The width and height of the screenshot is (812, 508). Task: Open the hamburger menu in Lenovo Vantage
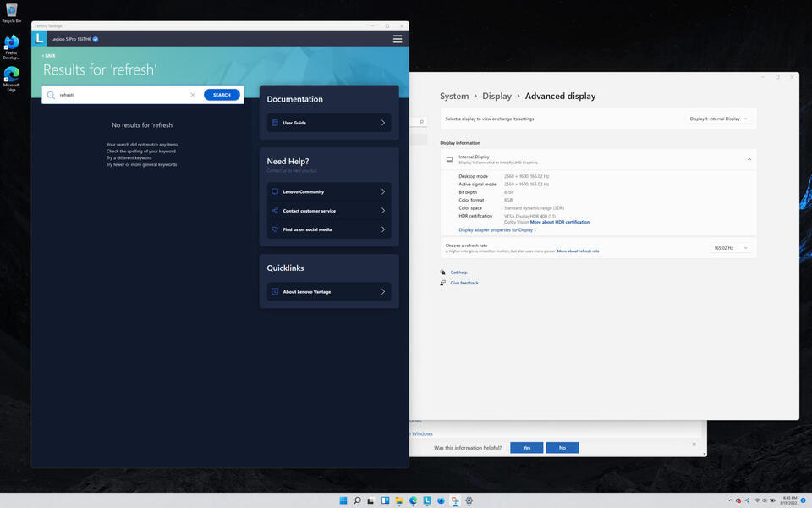398,39
